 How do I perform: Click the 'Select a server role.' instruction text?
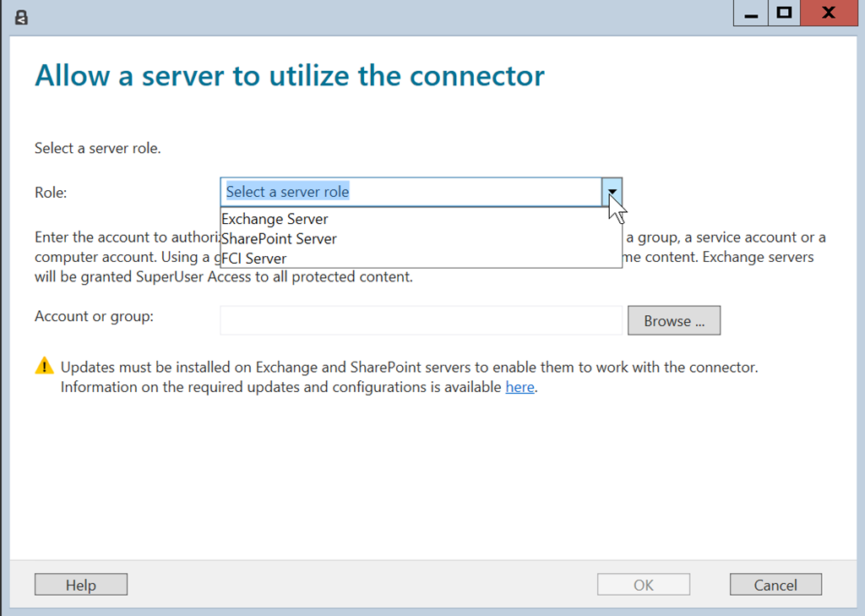(x=98, y=149)
